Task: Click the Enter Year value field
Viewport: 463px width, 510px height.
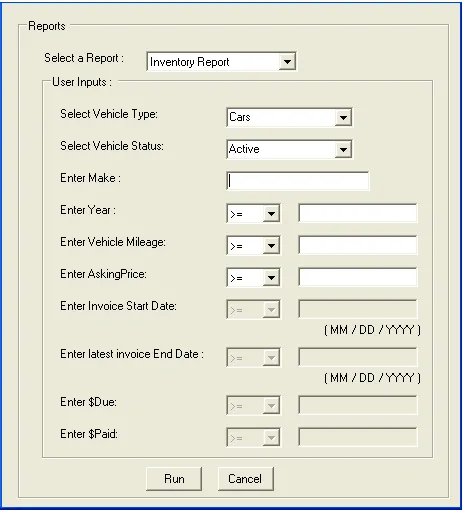Action: [358, 213]
